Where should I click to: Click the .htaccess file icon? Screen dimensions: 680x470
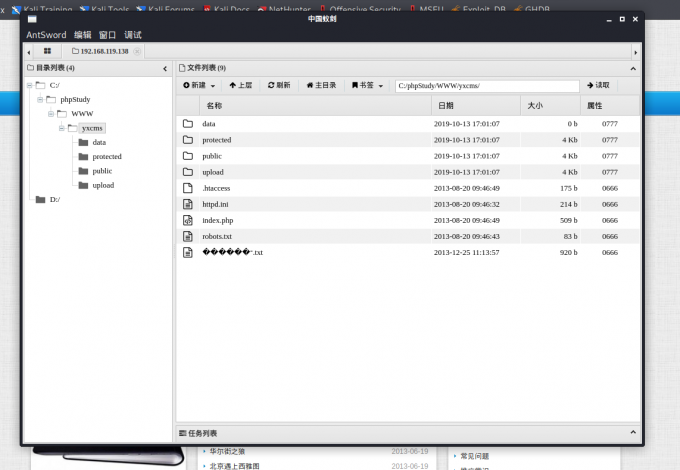[x=188, y=188]
